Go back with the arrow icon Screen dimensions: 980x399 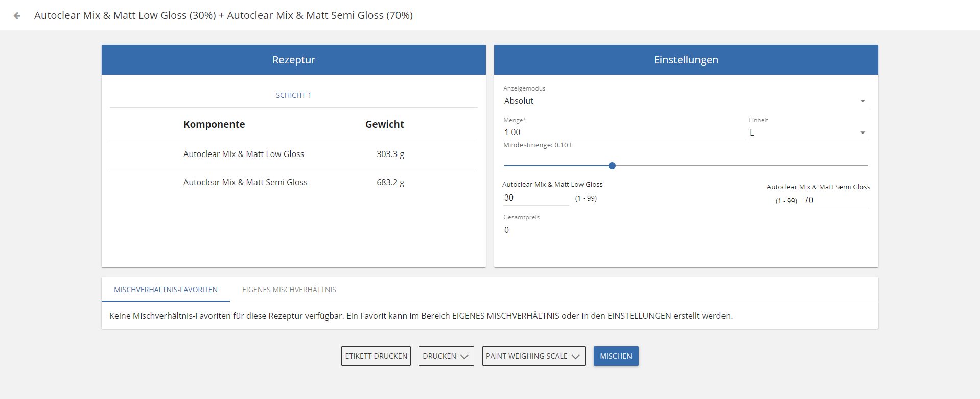click(17, 16)
